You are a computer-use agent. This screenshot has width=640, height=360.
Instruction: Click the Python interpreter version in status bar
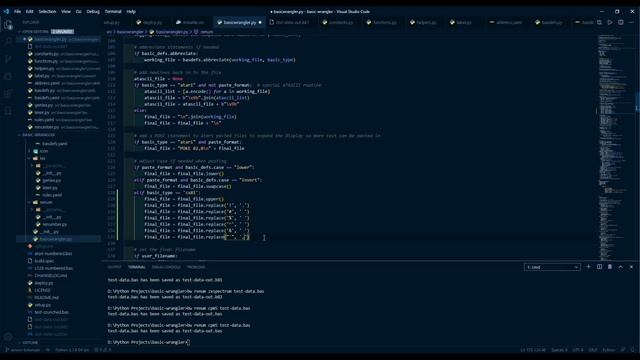pyautogui.click(x=71, y=350)
